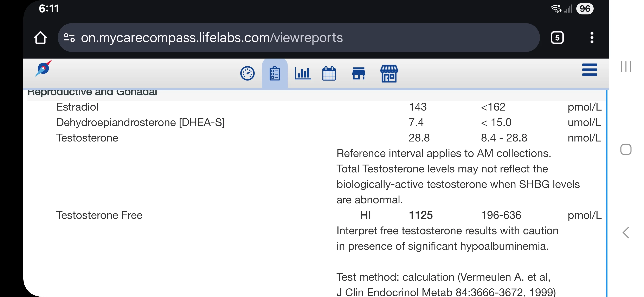The width and height of the screenshot is (644, 297).
Task: Open the browser tab switcher showing 5
Action: [557, 38]
